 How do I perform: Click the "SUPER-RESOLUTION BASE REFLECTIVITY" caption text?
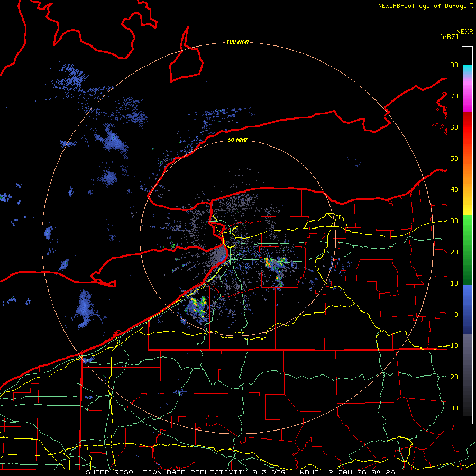(x=167, y=472)
